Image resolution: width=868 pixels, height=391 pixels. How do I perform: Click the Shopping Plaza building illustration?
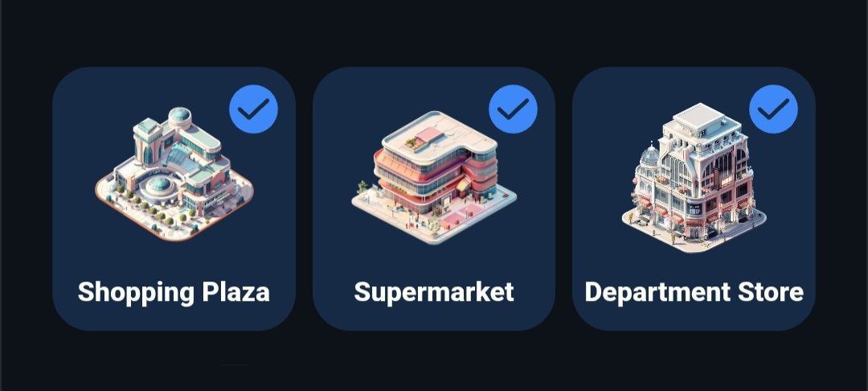click(x=174, y=175)
